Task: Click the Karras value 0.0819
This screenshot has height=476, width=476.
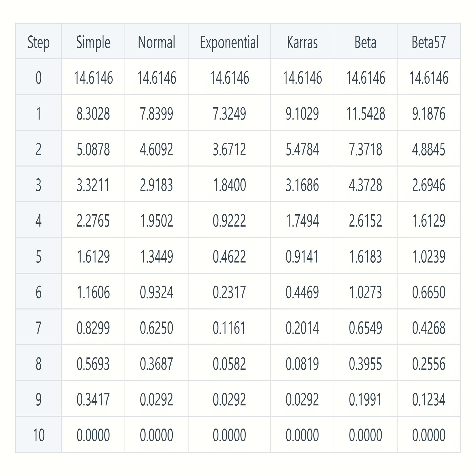Action: (302, 364)
